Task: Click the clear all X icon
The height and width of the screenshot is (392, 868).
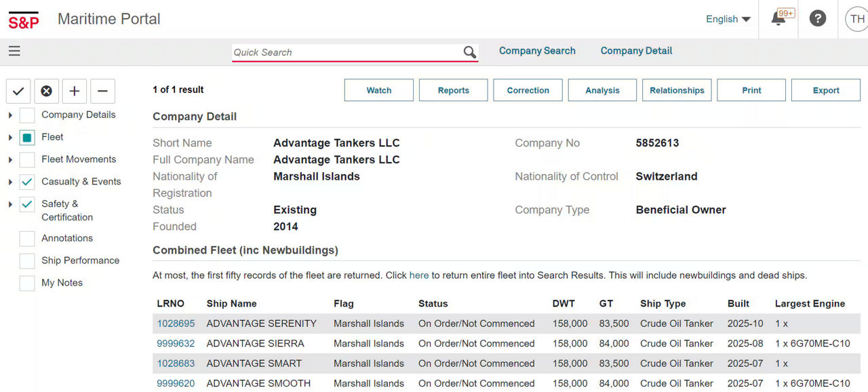Action: pos(46,91)
